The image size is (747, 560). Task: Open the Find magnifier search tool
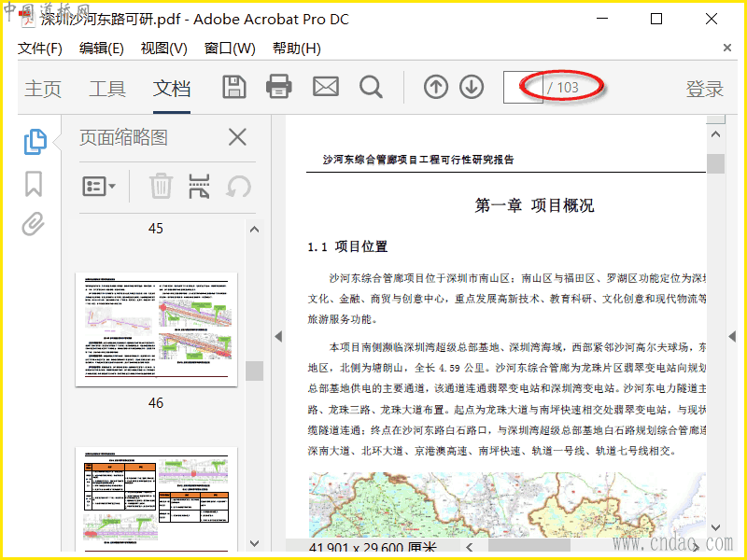tap(371, 87)
